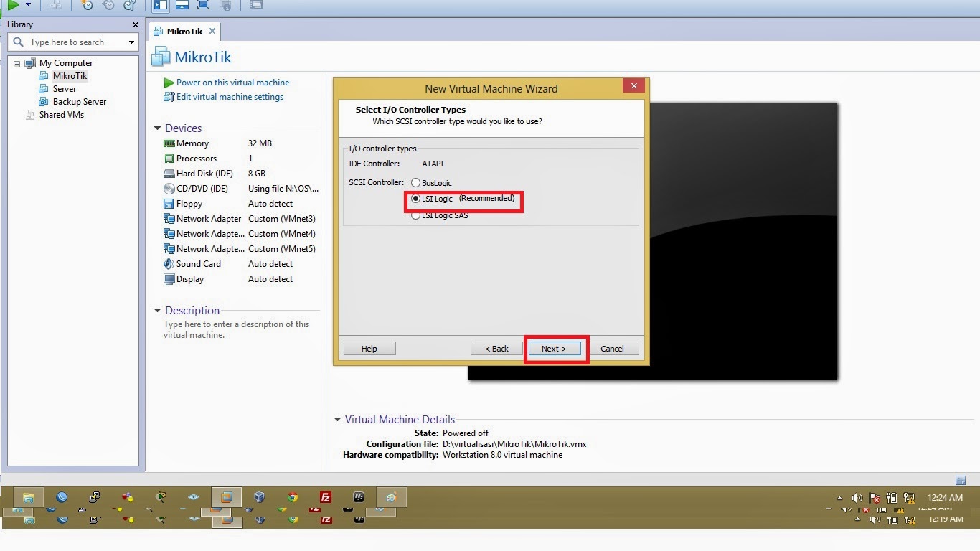Click the Processors device icon
Image resolution: width=980 pixels, height=551 pixels.
(x=169, y=159)
